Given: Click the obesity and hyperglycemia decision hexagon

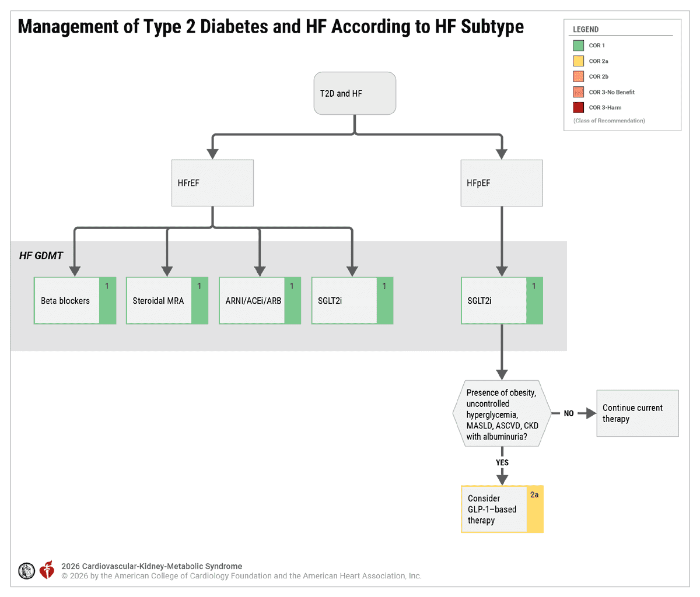Looking at the screenshot, I should click(502, 414).
